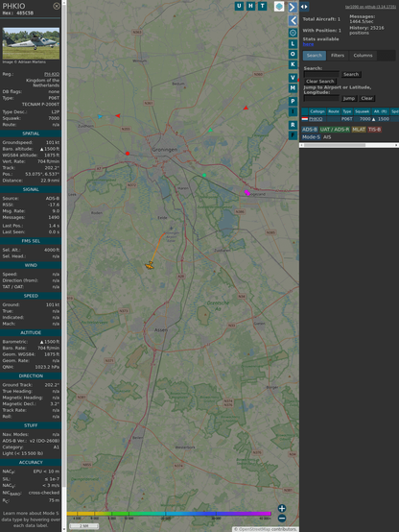Collapse sidebar with left chevron arrow
The height and width of the screenshot is (532, 399).
293,21
